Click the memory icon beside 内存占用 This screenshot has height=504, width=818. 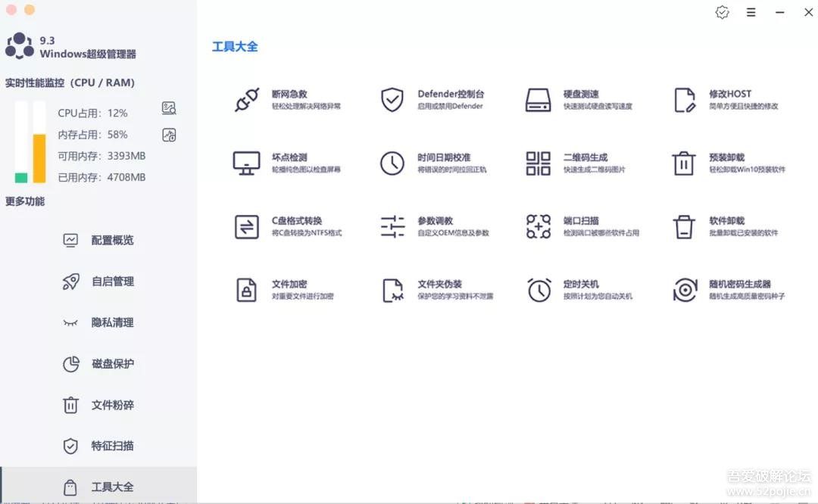click(x=169, y=135)
